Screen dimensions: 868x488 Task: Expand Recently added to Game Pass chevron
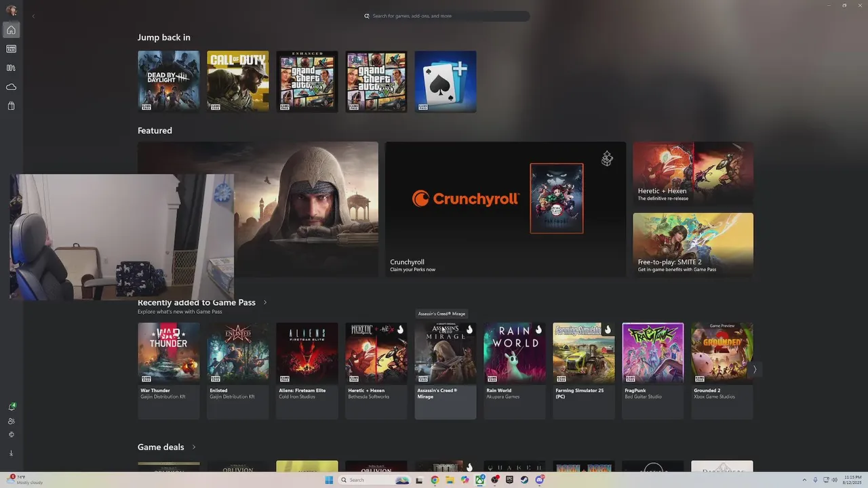[x=265, y=302]
